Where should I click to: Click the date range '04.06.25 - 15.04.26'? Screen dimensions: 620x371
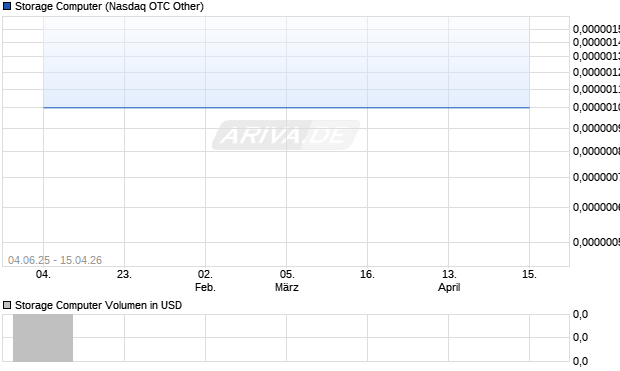(x=55, y=260)
